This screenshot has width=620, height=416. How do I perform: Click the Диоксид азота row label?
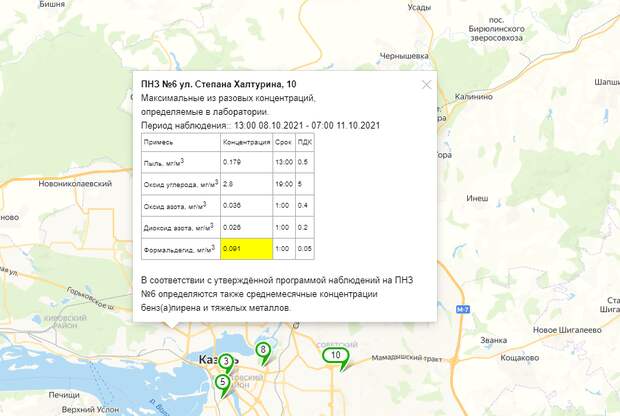(x=176, y=227)
